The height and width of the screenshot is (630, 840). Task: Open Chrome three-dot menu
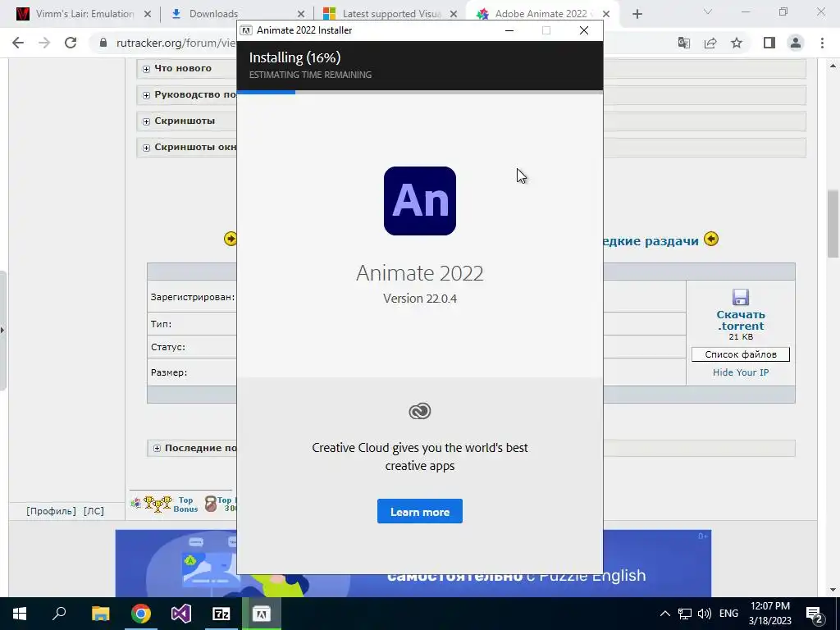822,43
